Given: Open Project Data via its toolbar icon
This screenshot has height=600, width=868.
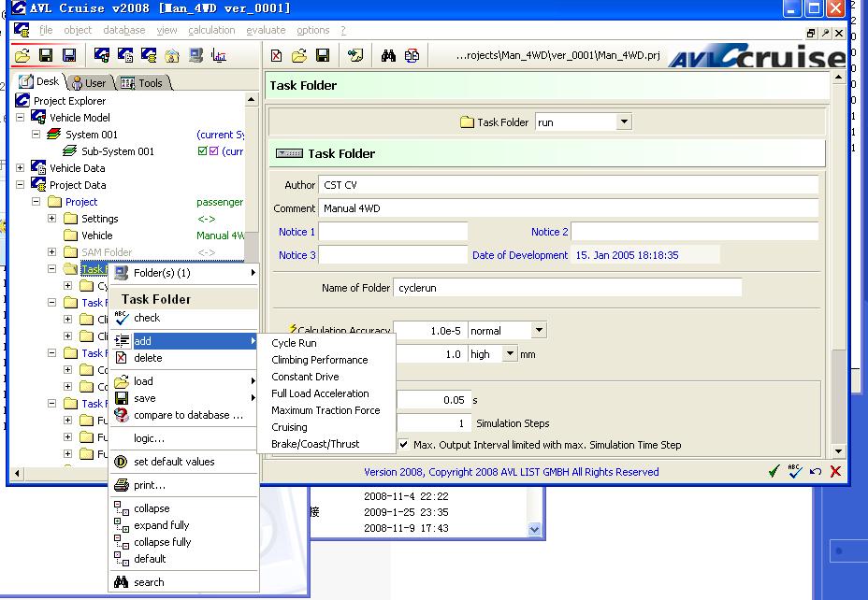Looking at the screenshot, I should 149,55.
